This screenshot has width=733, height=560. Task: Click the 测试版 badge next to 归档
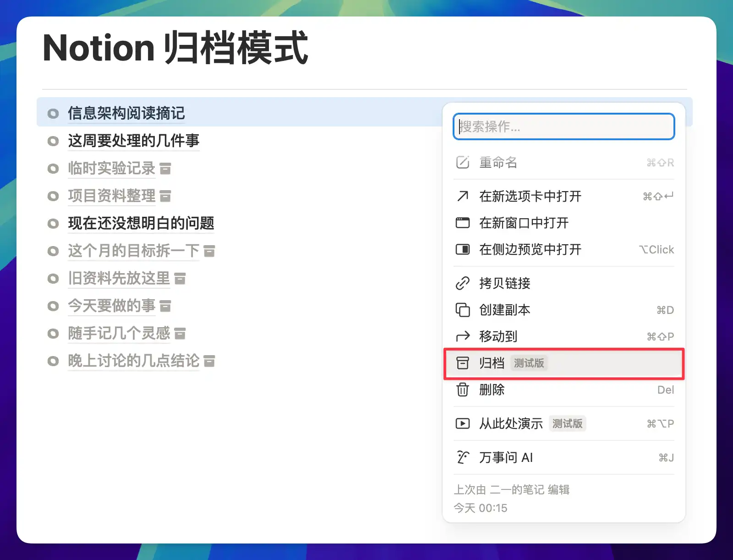[x=529, y=363]
